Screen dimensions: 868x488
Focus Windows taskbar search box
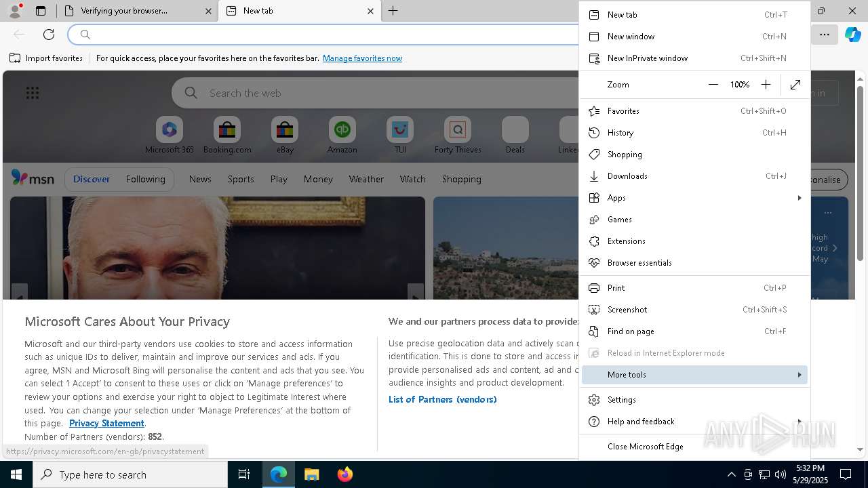click(x=130, y=474)
